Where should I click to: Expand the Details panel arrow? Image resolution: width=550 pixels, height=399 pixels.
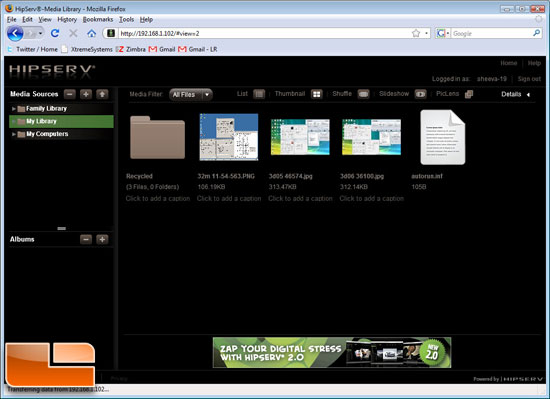click(x=528, y=94)
